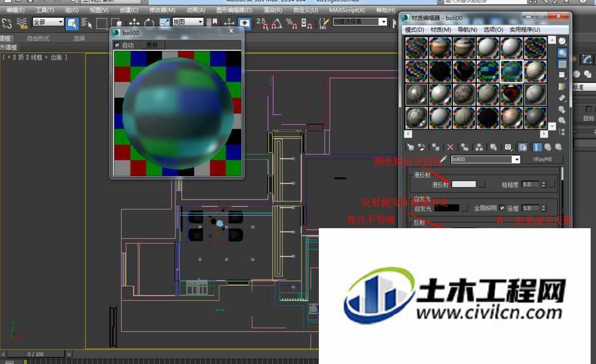The height and width of the screenshot is (364, 596).
Task: Toggle the 自动 checkbox in boli00 preview window
Action: tap(117, 45)
